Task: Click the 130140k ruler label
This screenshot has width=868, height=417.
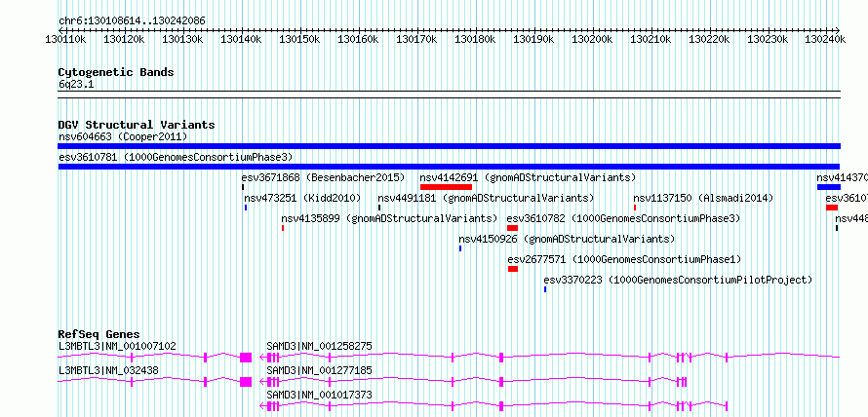Action: [x=241, y=39]
